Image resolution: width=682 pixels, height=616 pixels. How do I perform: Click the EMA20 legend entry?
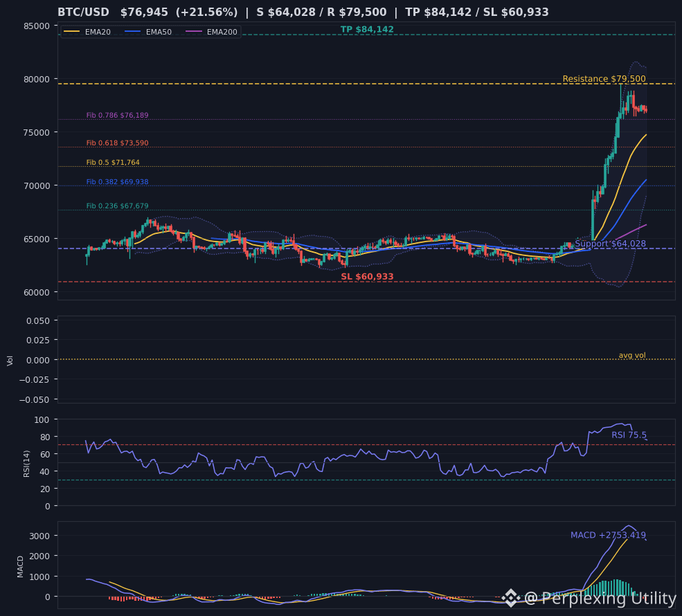tap(87, 32)
